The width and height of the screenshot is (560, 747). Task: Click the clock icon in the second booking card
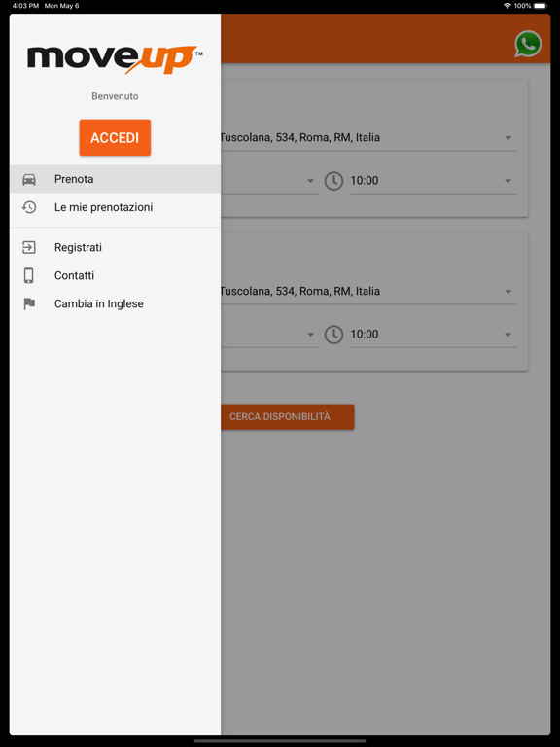pyautogui.click(x=333, y=335)
